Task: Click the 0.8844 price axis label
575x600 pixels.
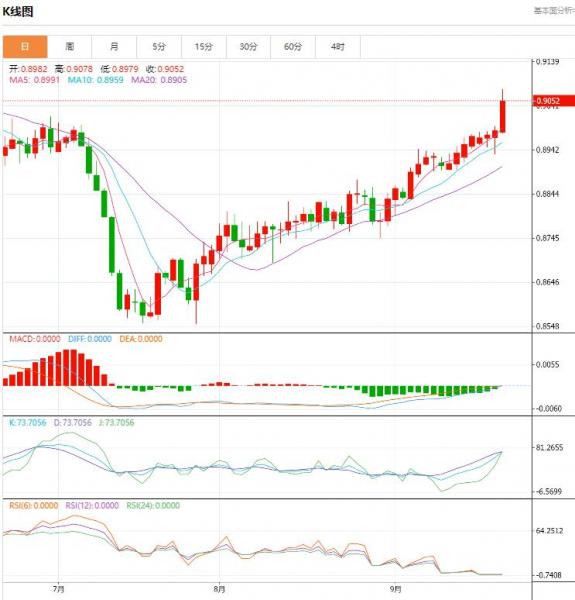Action: click(x=547, y=194)
